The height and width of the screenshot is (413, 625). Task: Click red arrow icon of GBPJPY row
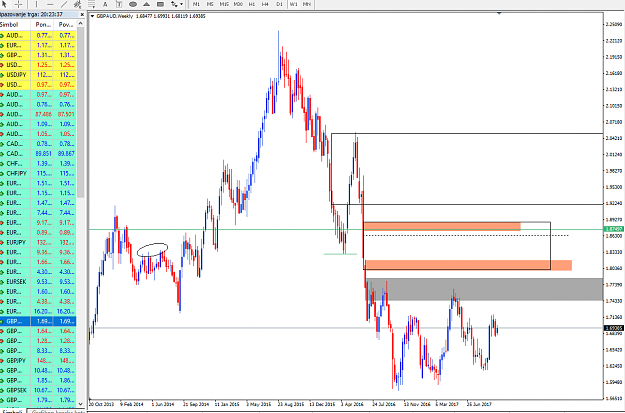pyautogui.click(x=2, y=360)
